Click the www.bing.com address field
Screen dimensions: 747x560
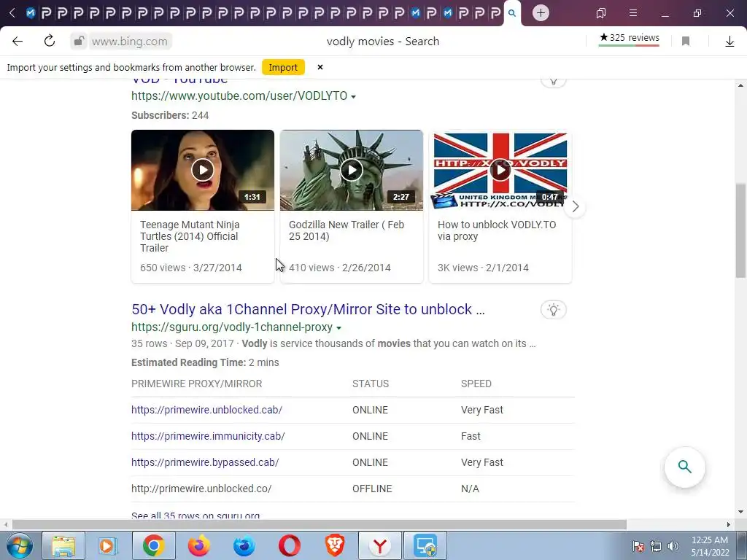pos(130,42)
